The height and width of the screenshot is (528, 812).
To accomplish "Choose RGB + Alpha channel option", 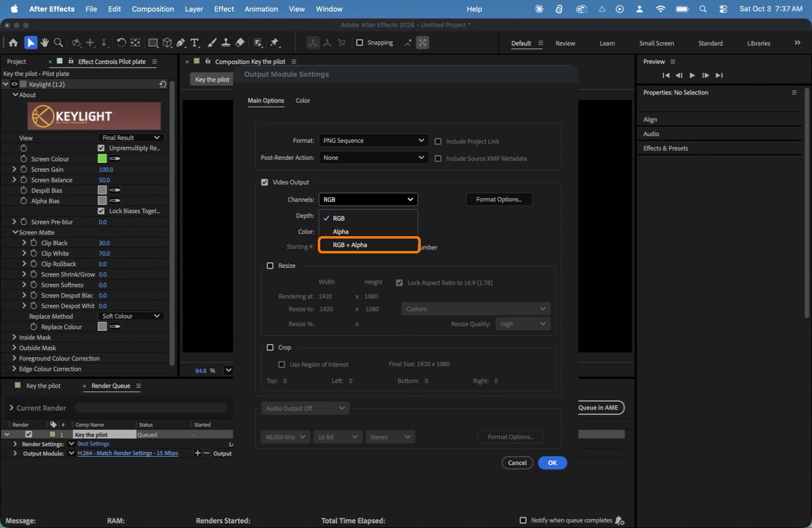I will click(x=369, y=245).
